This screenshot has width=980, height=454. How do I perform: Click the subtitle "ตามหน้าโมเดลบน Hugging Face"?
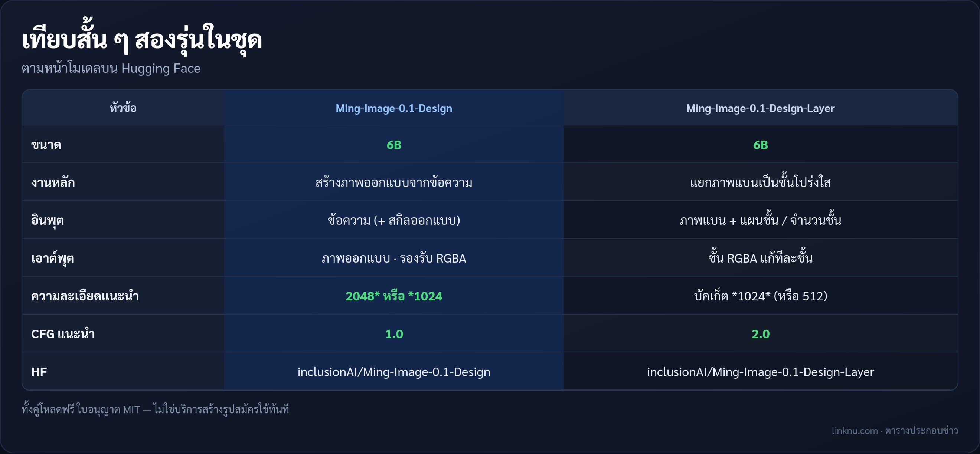[111, 69]
